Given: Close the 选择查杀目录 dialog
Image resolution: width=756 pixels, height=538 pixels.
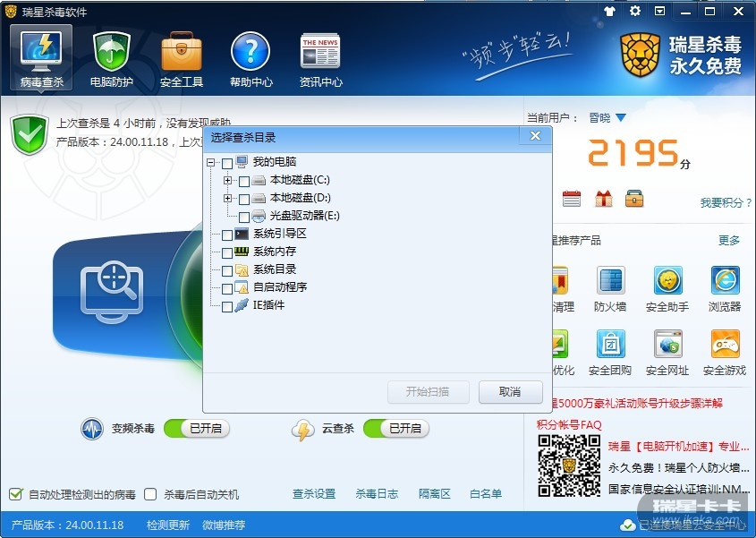Looking at the screenshot, I should pyautogui.click(x=535, y=136).
